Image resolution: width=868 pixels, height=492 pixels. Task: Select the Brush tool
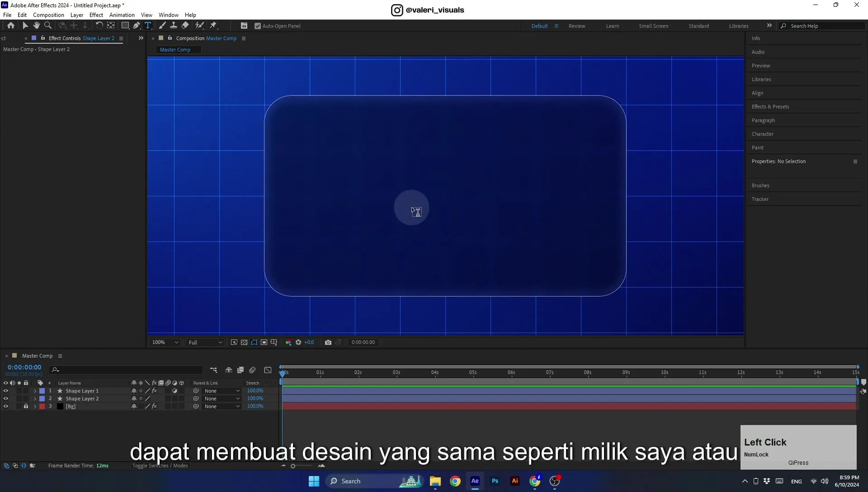(162, 25)
